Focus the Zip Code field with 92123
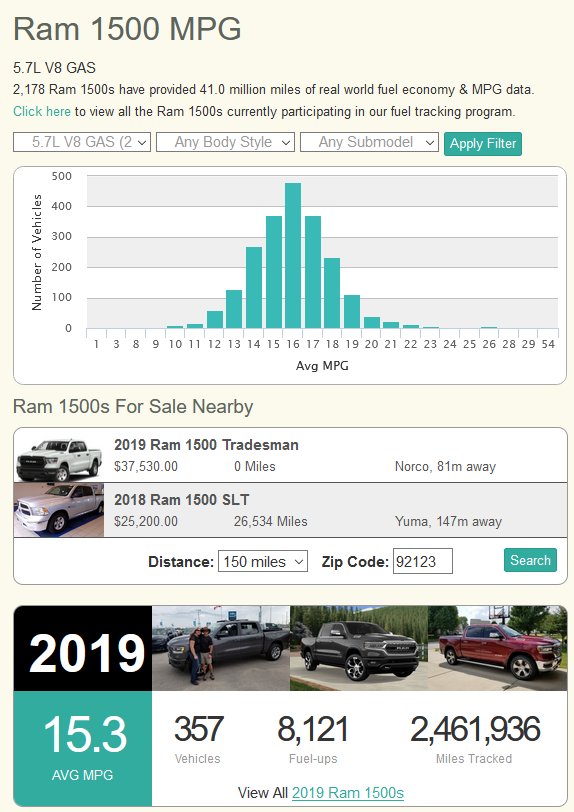 tap(423, 561)
